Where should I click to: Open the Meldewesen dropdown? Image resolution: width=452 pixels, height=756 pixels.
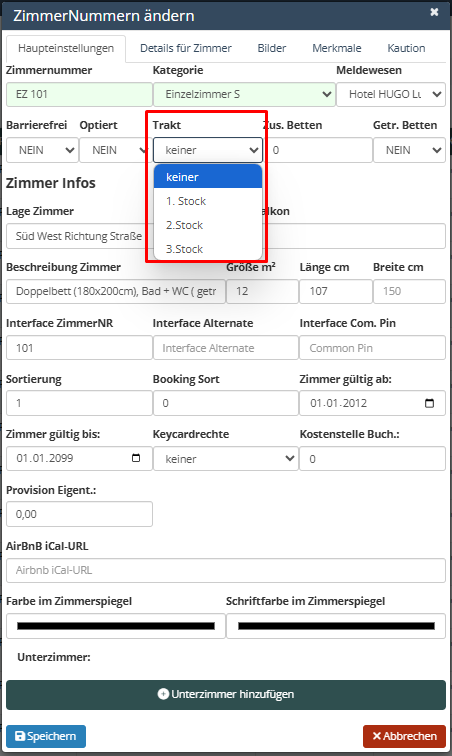click(391, 94)
